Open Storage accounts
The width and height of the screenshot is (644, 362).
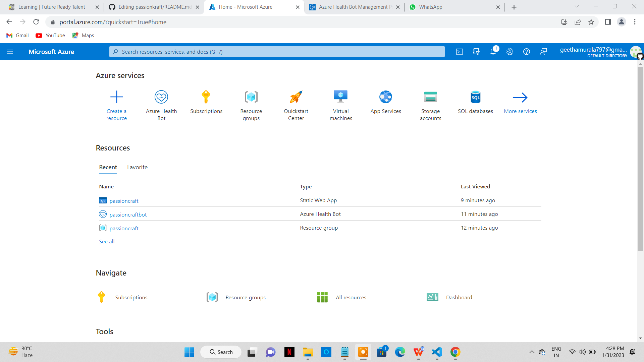point(430,105)
